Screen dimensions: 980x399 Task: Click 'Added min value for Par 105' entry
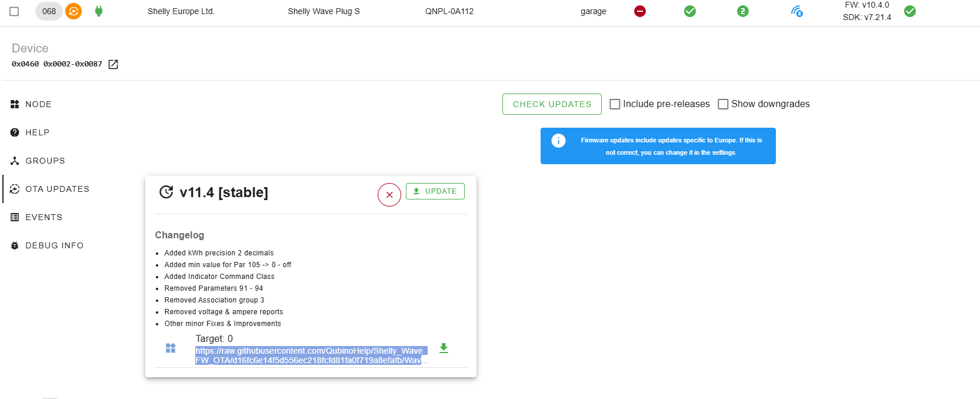(228, 265)
